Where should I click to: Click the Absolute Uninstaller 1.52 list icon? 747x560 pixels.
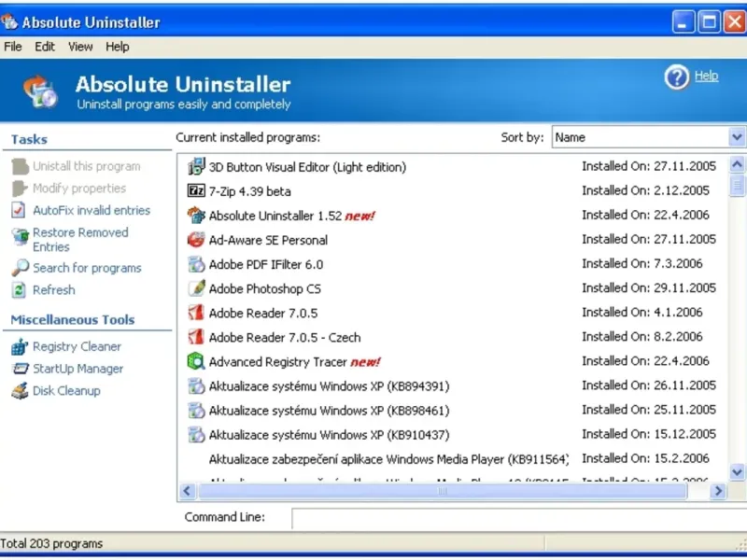(x=196, y=216)
